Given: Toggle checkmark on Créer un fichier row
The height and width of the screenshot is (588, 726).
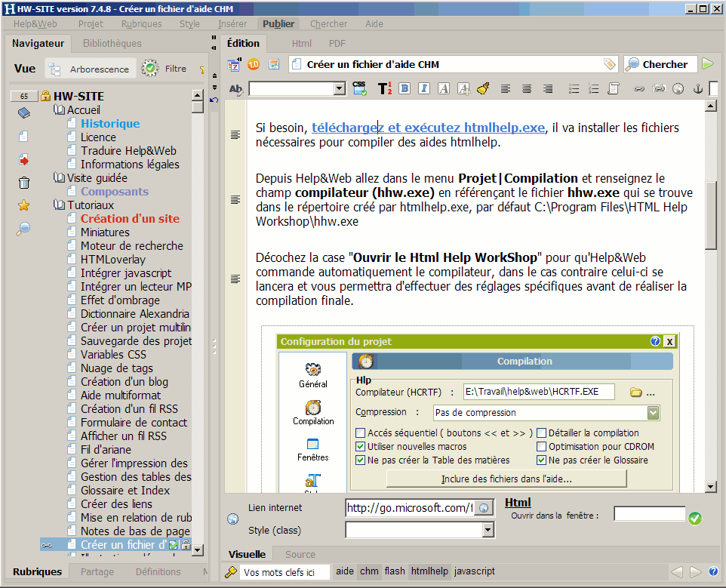Looking at the screenshot, I should (x=174, y=545).
